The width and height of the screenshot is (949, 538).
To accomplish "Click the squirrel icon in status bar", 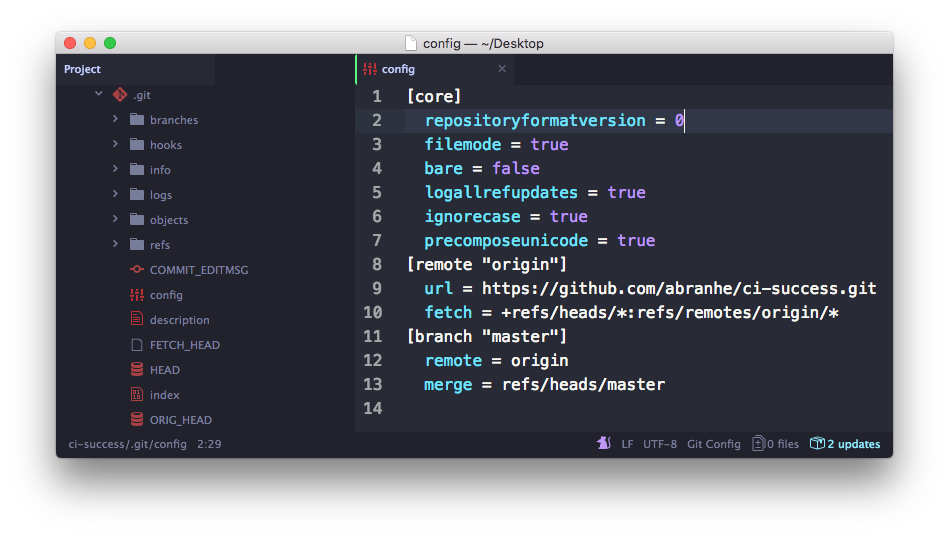I will [603, 443].
